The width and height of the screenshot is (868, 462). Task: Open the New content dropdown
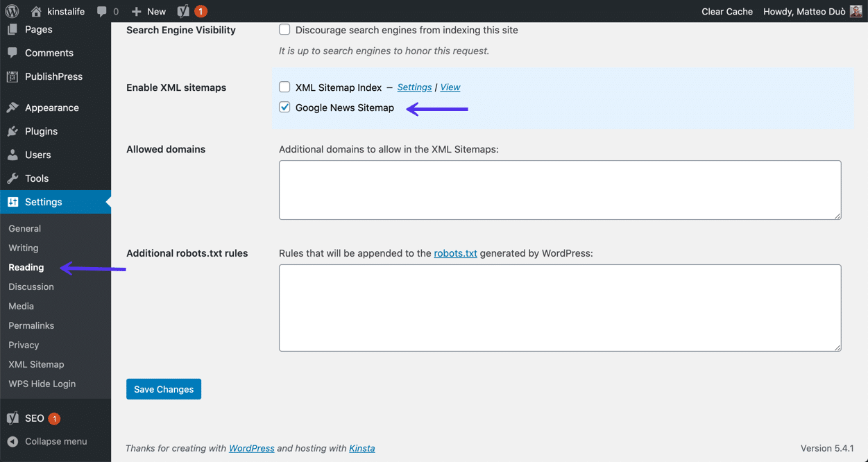click(x=148, y=11)
